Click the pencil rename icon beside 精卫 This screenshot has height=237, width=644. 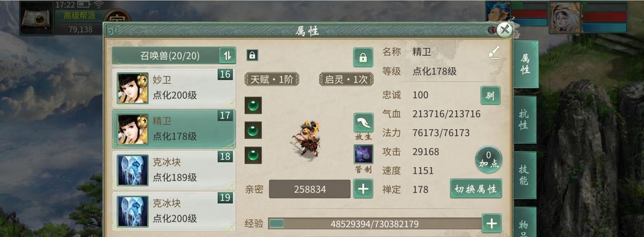494,52
